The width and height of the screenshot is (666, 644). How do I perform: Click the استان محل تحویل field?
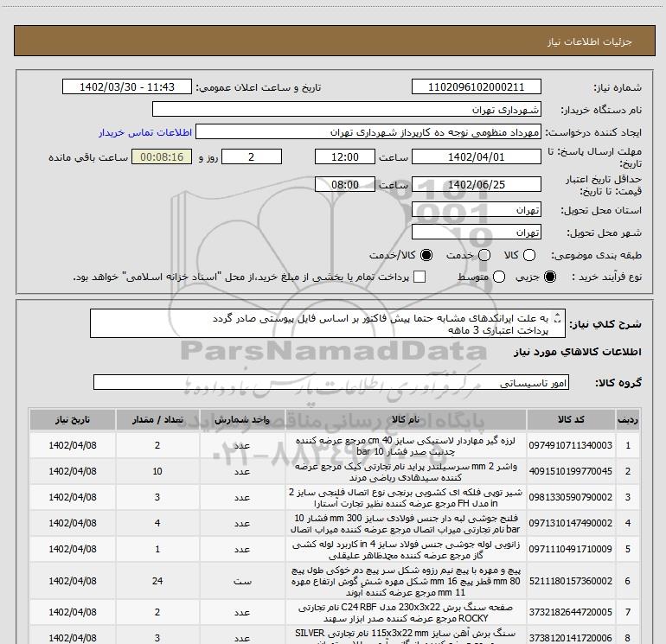(x=476, y=210)
